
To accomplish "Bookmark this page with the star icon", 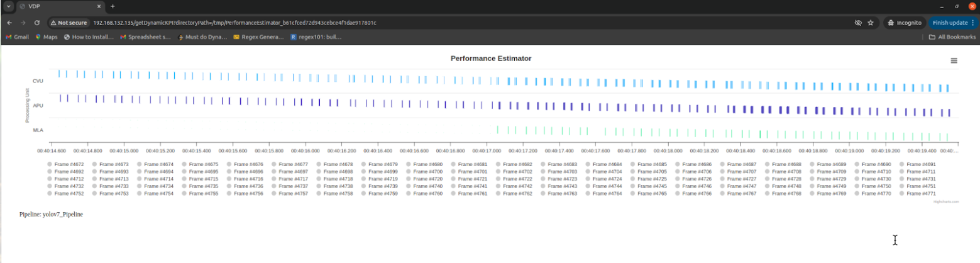I will (x=871, y=23).
